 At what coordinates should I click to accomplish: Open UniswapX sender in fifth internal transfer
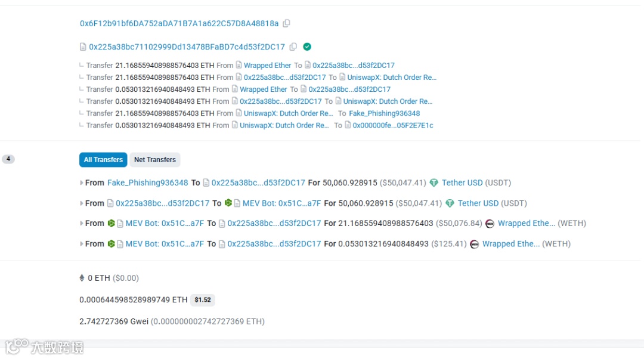click(x=289, y=113)
